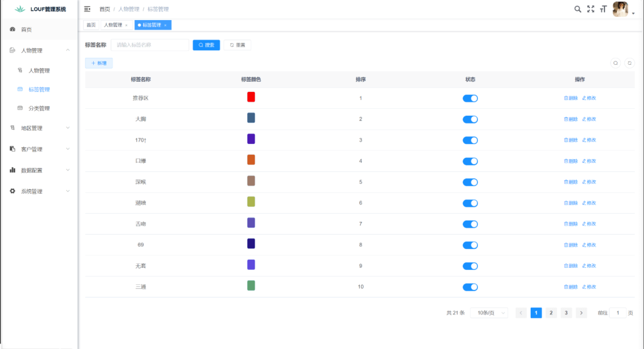Open the 10条/页 page size dropdown
This screenshot has height=349, width=644.
coord(489,313)
